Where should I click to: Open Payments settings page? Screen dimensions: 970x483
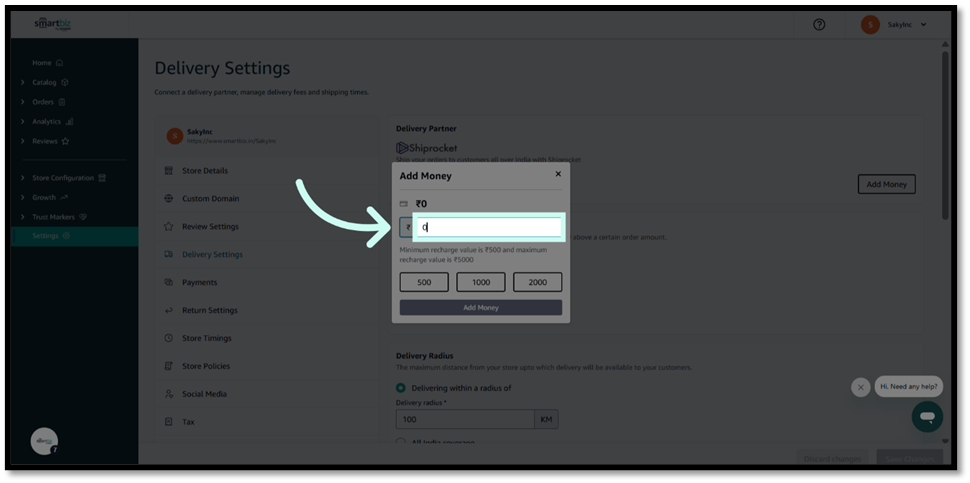199,283
